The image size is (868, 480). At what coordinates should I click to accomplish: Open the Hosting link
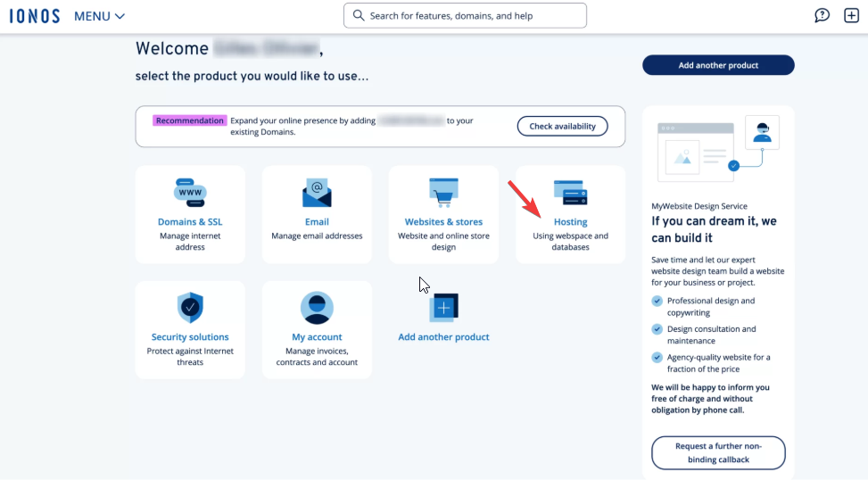pos(571,222)
